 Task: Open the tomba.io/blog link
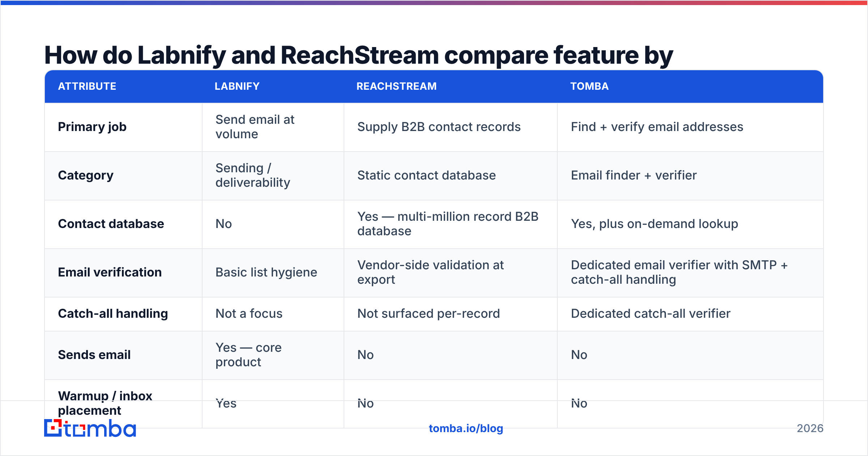click(466, 428)
